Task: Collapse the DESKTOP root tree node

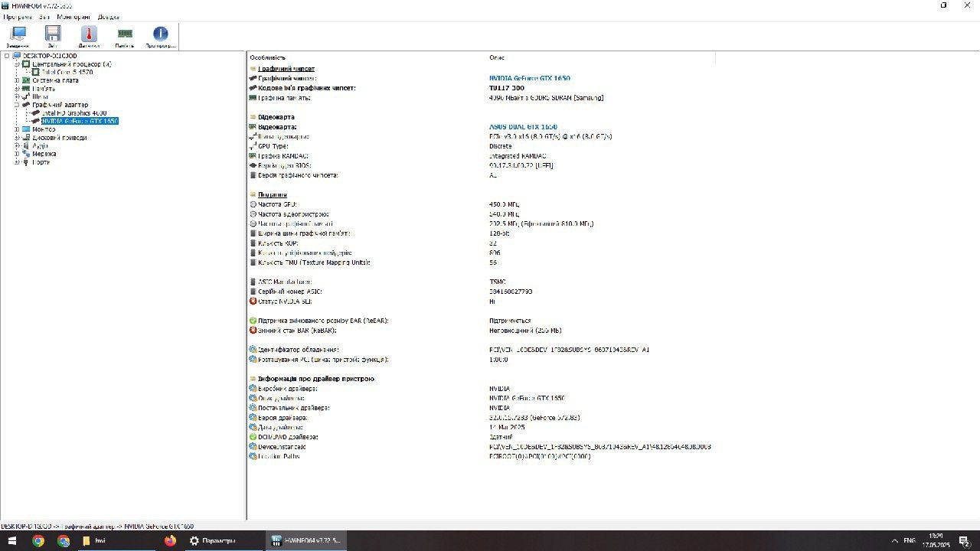Action: pyautogui.click(x=7, y=56)
